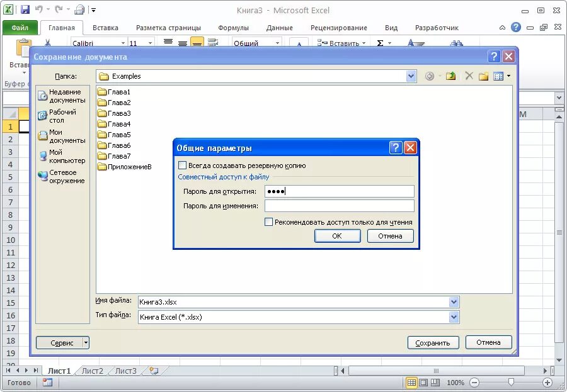The image size is (567, 392).
Task: Expand the Имя файла dropdown arrow
Action: (x=454, y=301)
